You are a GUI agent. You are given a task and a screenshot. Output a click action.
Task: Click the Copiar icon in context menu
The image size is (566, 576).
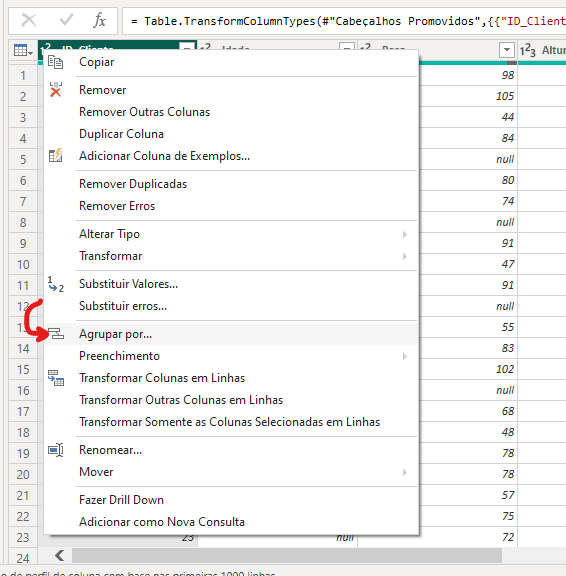click(x=55, y=62)
